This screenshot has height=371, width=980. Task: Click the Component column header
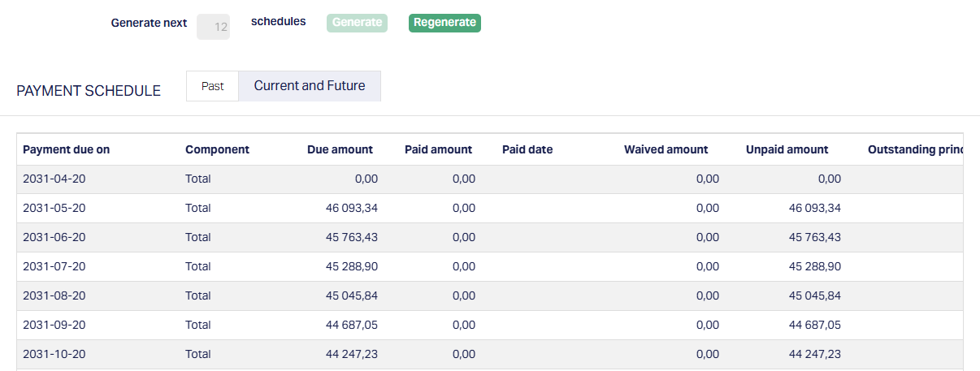[x=217, y=149]
